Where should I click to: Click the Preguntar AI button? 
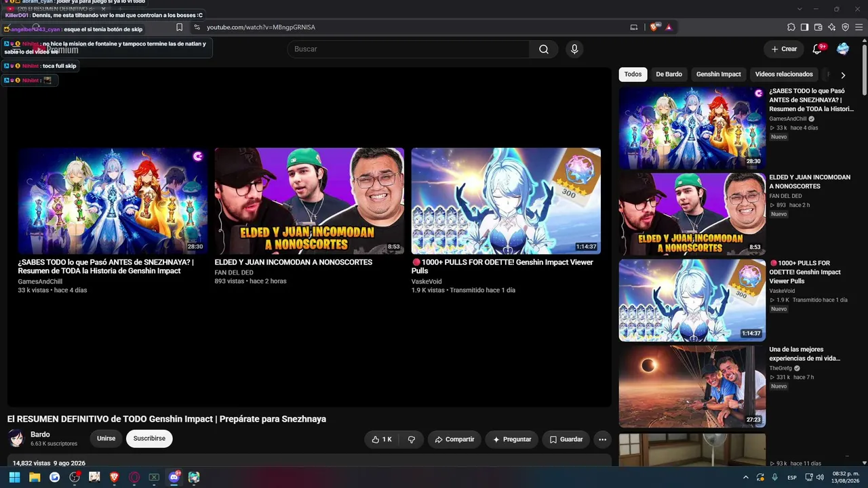click(x=512, y=439)
